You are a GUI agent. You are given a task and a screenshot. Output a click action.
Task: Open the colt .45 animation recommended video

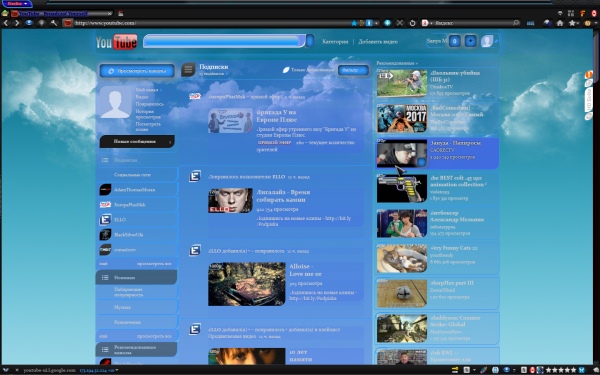coord(402,188)
